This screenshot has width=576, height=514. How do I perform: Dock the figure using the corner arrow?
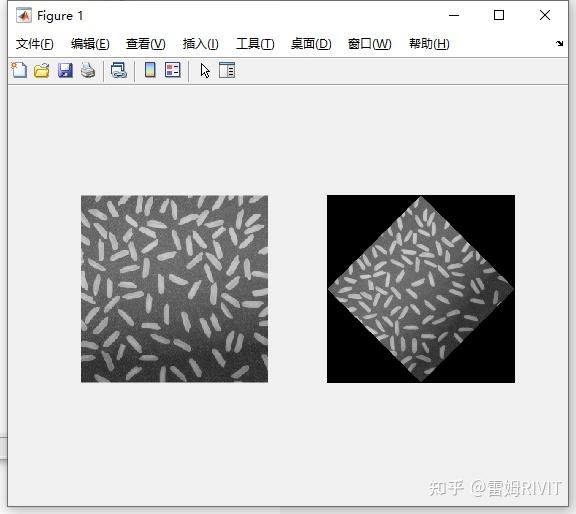559,43
